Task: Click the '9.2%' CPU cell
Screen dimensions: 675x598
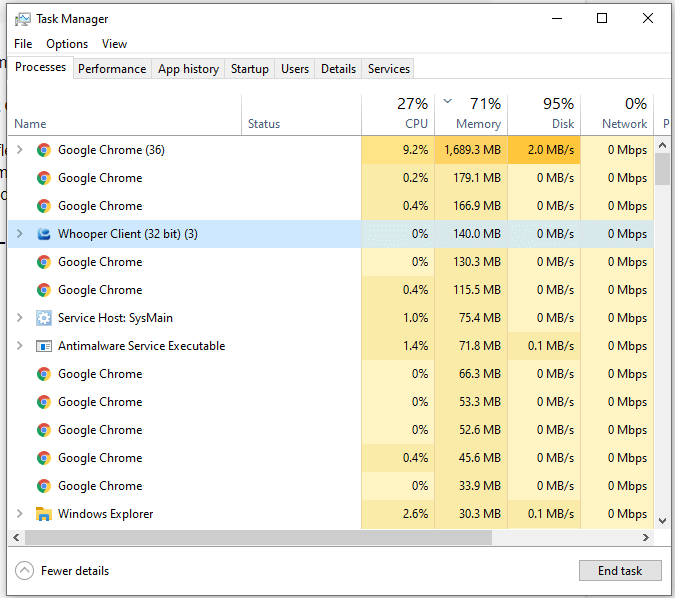Action: point(398,150)
